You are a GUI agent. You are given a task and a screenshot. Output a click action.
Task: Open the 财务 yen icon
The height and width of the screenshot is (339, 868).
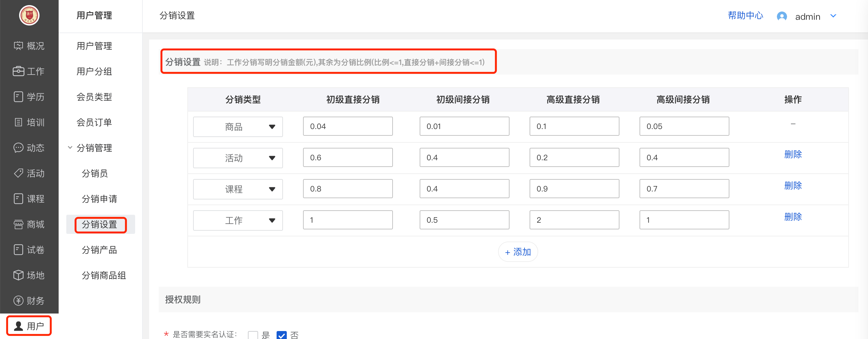pos(18,300)
